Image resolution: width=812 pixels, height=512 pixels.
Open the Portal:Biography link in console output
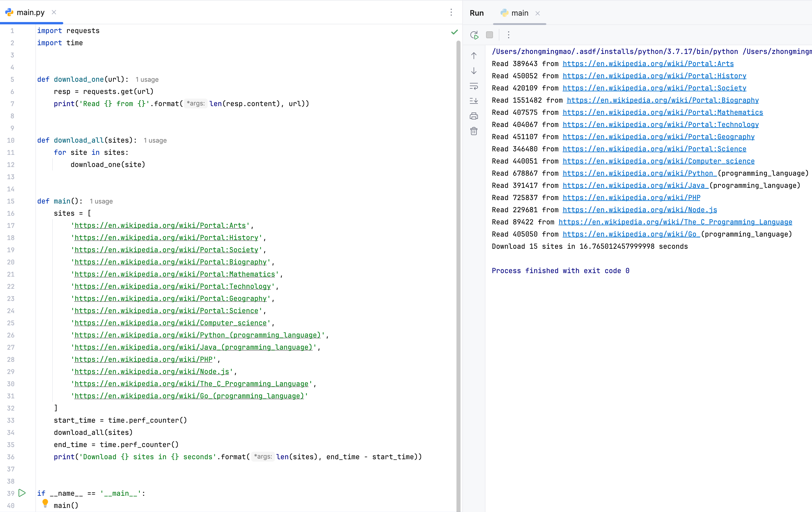pos(662,100)
